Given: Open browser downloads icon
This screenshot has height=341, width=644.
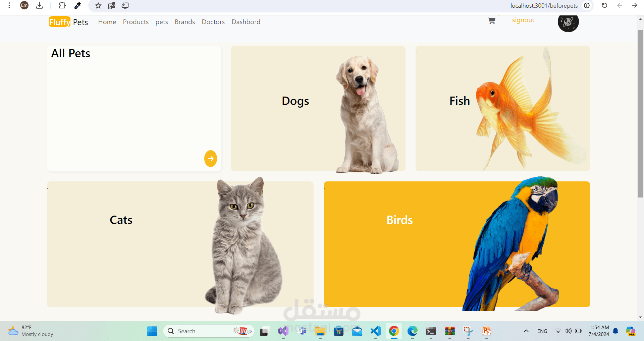Looking at the screenshot, I should click(39, 5).
